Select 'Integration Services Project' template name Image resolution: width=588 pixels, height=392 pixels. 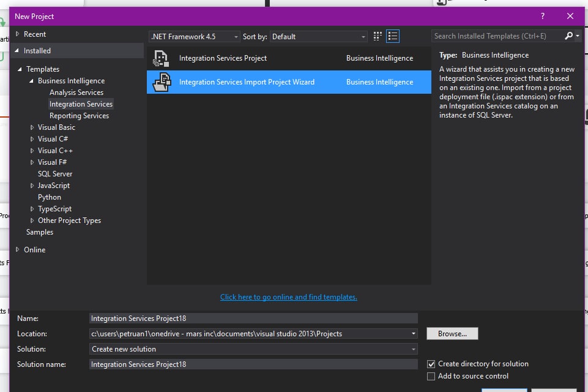point(223,58)
